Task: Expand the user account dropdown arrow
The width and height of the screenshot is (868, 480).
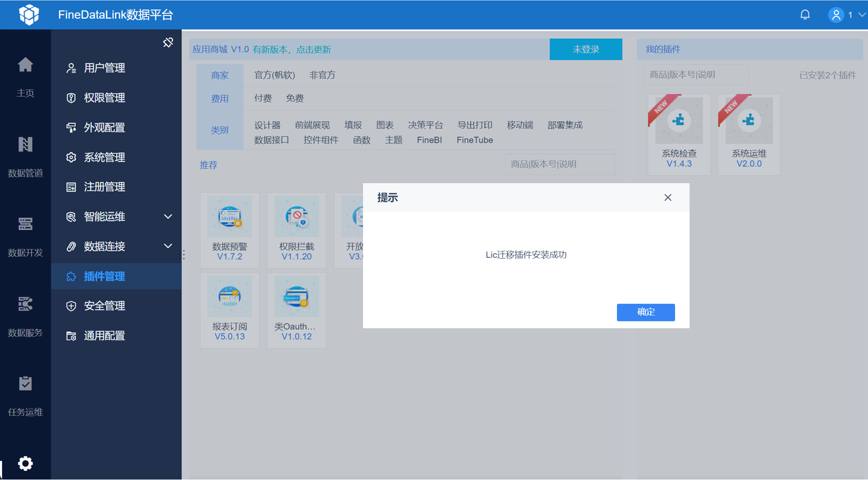Action: tap(862, 15)
